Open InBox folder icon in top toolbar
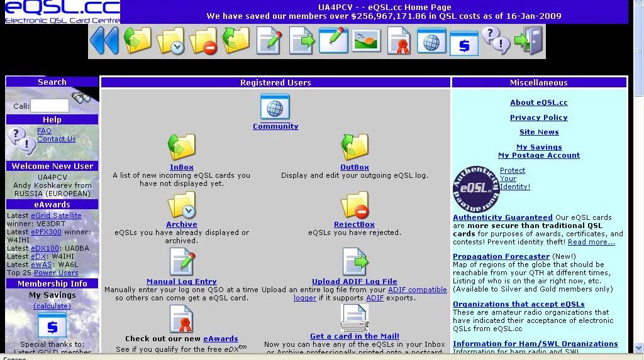The height and width of the screenshot is (360, 644). tap(138, 40)
